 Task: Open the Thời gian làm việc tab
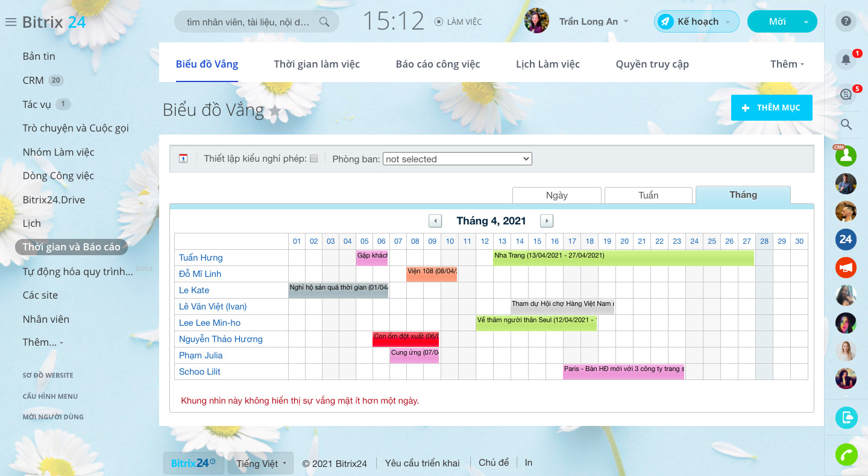click(316, 64)
